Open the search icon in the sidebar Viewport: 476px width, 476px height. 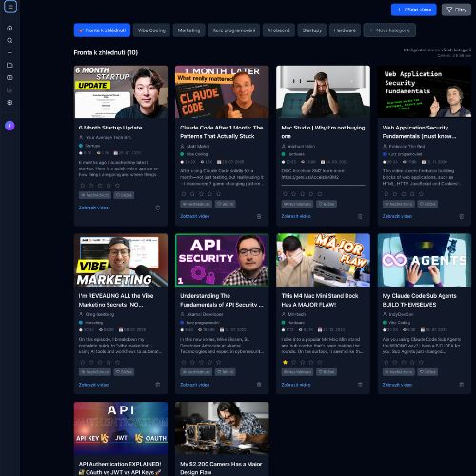coord(10,40)
